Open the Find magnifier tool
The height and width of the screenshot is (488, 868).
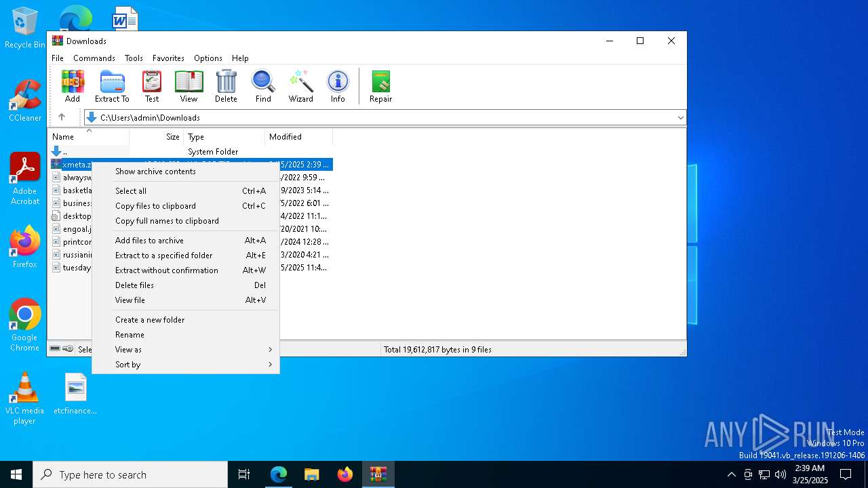click(x=263, y=86)
